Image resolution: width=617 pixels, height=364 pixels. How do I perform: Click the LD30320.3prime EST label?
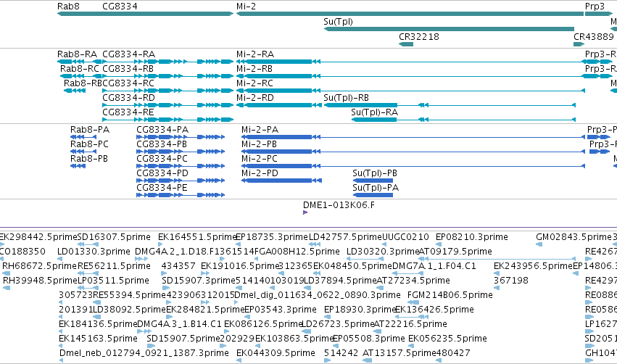[x=383, y=252]
